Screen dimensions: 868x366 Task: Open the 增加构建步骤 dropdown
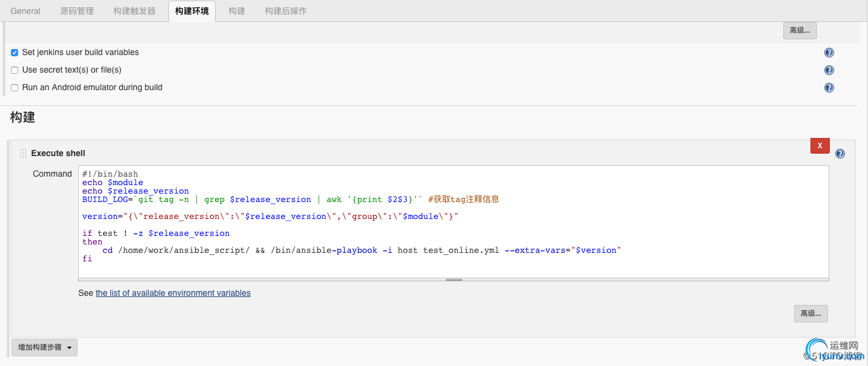pos(44,347)
